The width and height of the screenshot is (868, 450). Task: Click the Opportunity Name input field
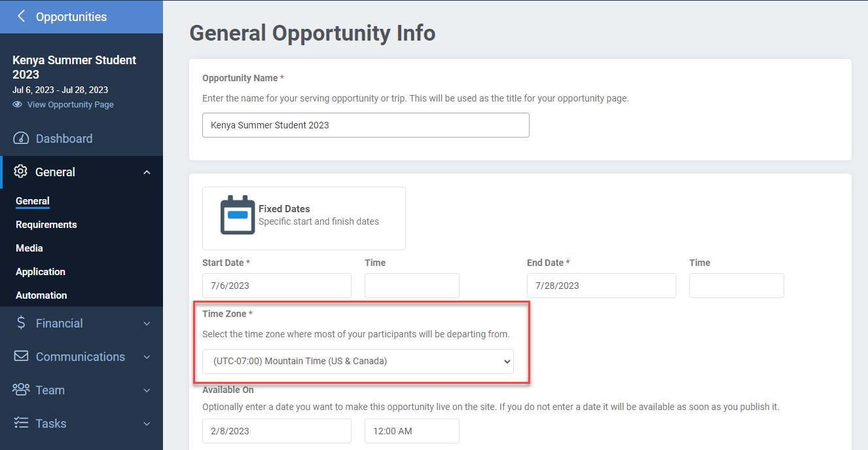[365, 125]
